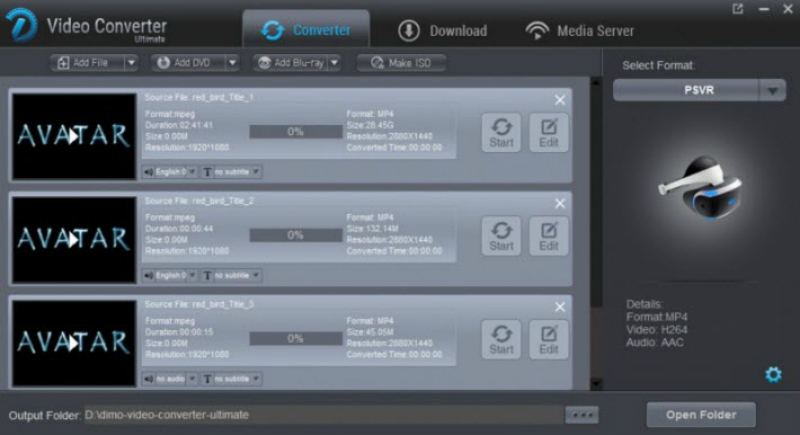
Task: Click the Open Folder button
Action: point(701,415)
